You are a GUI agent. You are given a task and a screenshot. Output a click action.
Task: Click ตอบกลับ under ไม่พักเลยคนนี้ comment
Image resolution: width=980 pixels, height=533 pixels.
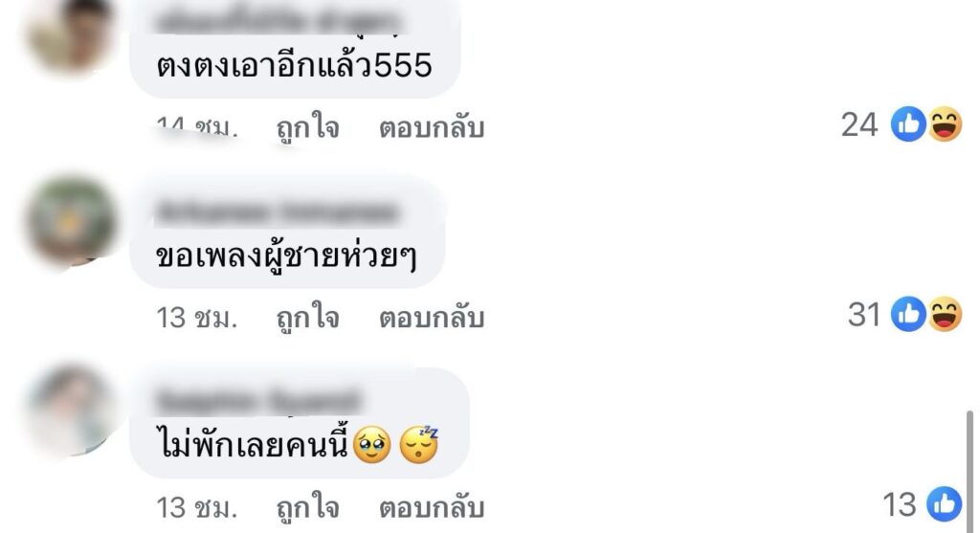coord(432,508)
